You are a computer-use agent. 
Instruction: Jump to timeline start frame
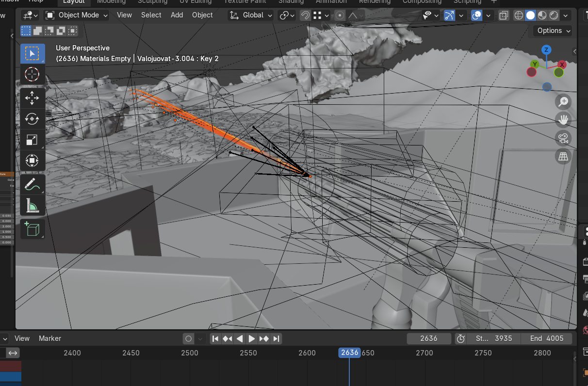tap(215, 338)
